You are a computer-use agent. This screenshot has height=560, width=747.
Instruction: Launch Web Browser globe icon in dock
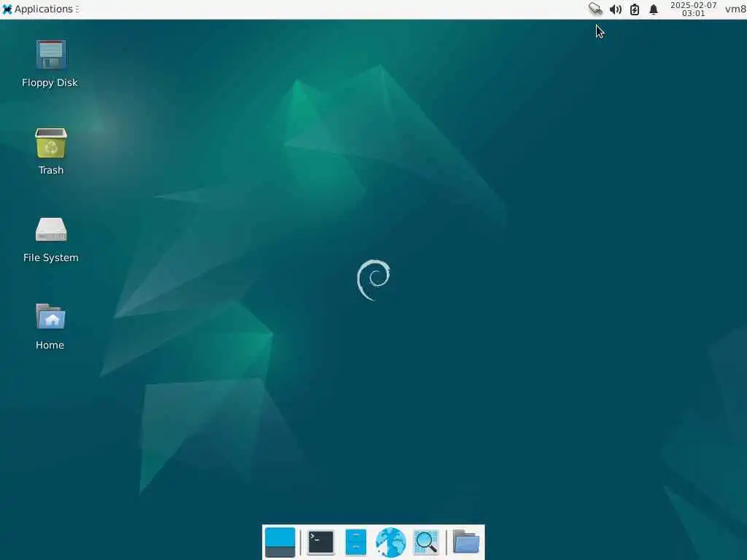tap(391, 542)
